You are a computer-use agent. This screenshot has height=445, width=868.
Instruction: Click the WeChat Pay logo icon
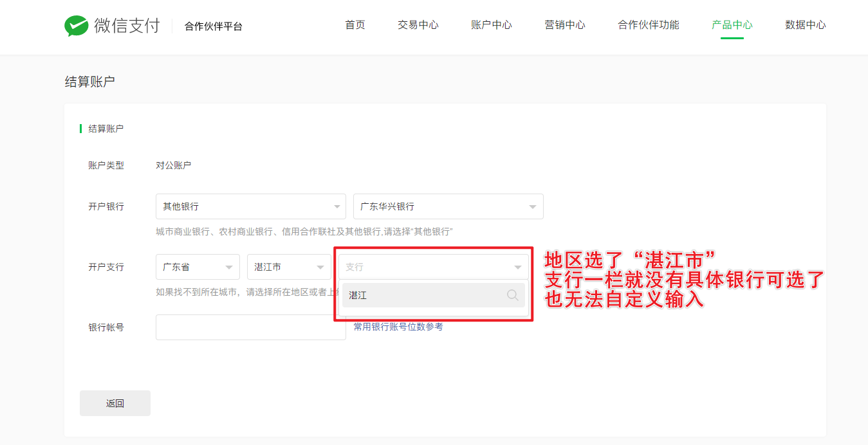coord(77,26)
